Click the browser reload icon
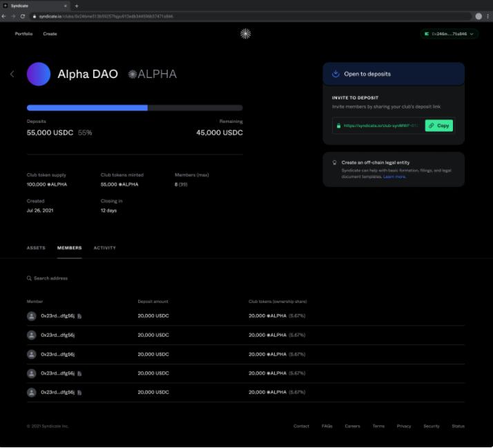The height and width of the screenshot is (448, 493). [23, 16]
